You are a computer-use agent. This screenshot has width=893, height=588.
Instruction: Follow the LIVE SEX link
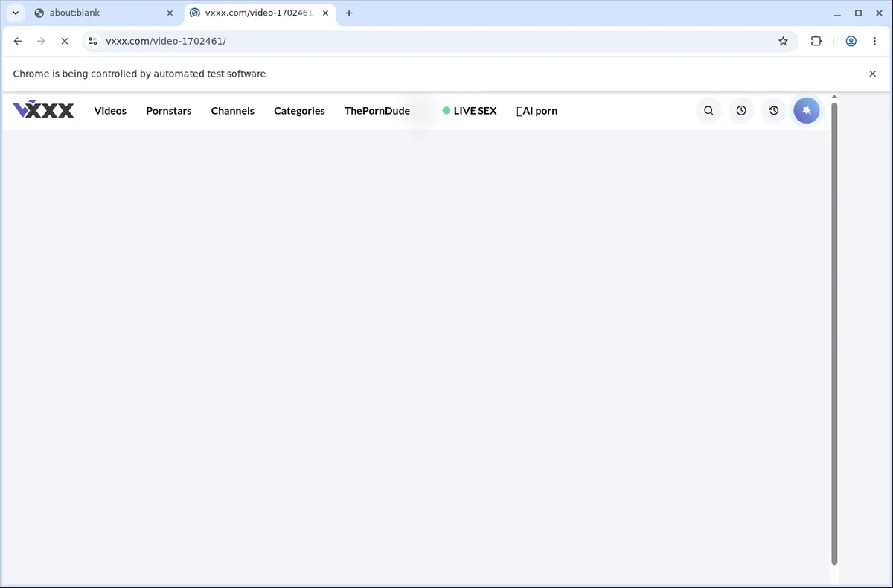click(470, 111)
